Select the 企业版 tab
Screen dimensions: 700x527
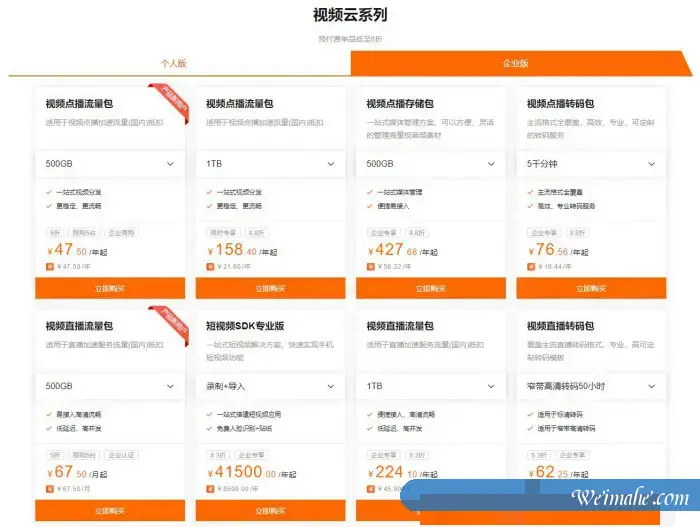tap(515, 63)
